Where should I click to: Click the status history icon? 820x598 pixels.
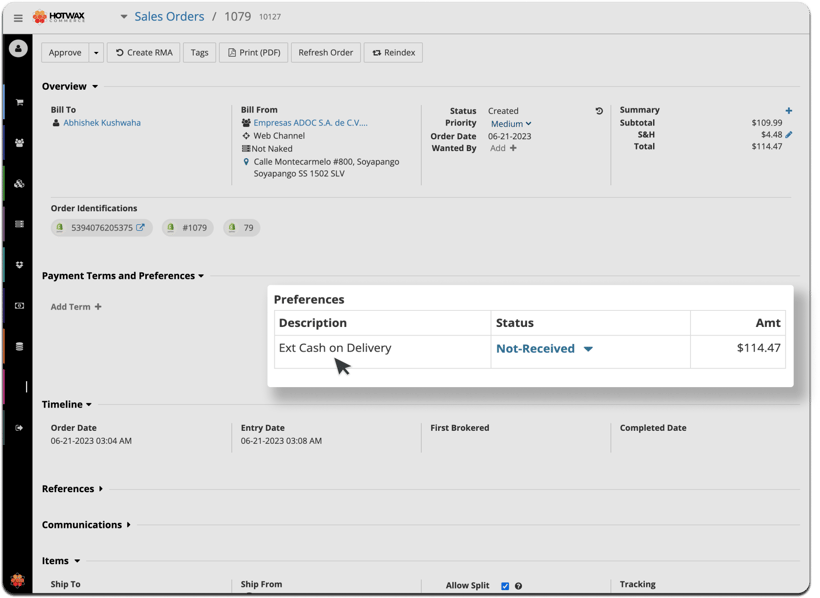pos(599,111)
